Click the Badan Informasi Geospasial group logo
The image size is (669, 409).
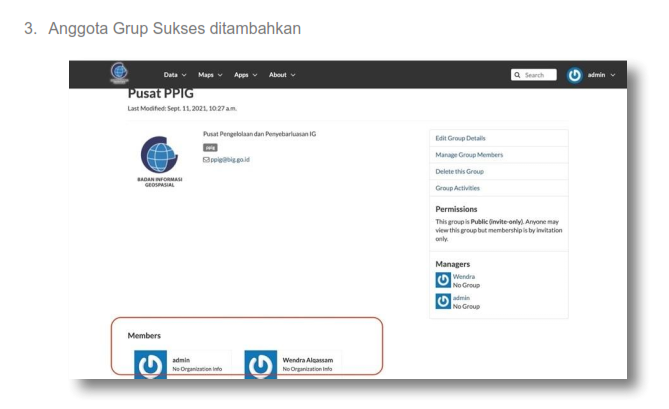[159, 155]
